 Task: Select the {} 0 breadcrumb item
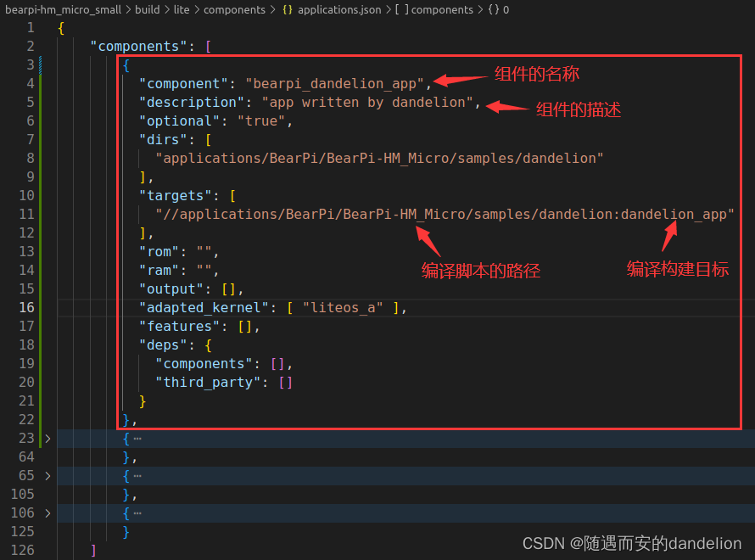tap(498, 9)
